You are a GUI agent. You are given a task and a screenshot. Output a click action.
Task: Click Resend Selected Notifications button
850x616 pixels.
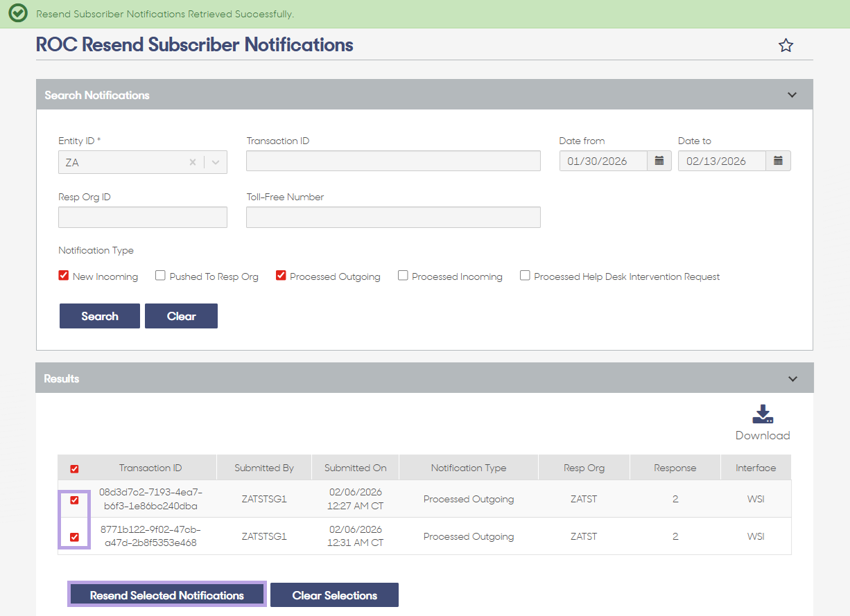point(167,595)
